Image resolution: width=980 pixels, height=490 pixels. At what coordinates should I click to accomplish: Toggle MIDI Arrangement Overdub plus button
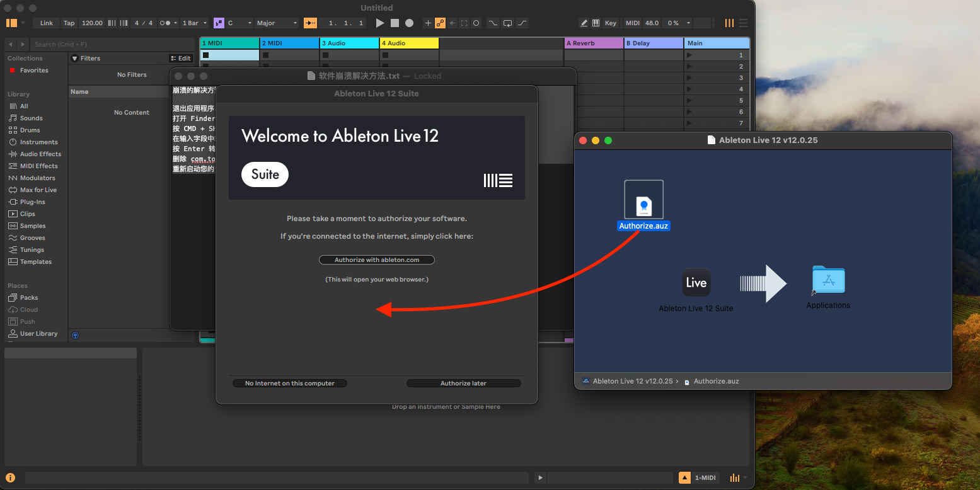click(x=428, y=23)
